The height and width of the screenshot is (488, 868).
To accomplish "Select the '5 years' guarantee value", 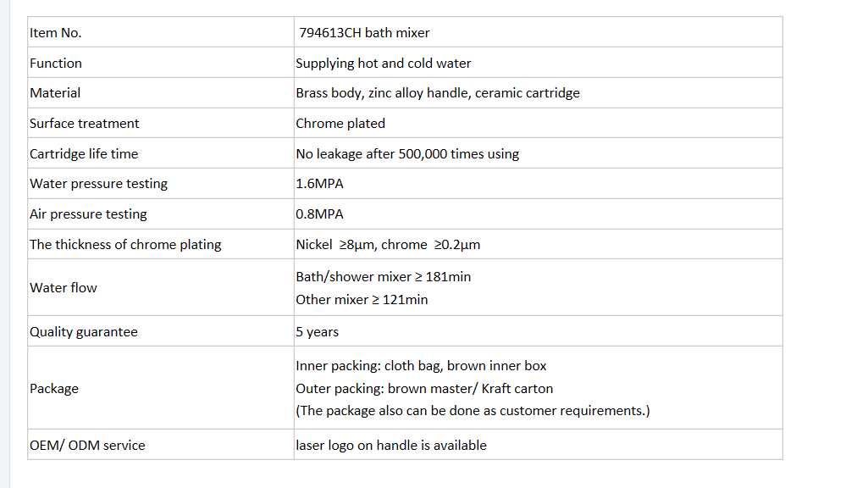I will click(317, 332).
